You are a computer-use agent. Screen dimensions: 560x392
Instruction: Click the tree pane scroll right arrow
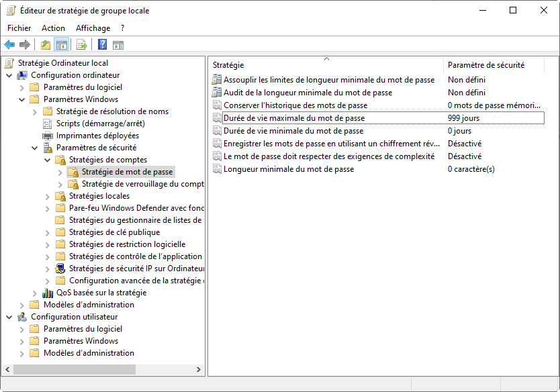click(x=199, y=369)
